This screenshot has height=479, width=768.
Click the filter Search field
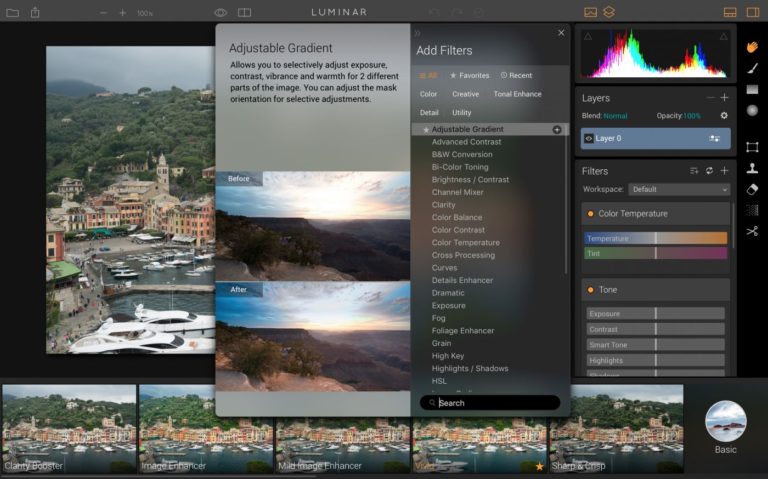(x=495, y=403)
